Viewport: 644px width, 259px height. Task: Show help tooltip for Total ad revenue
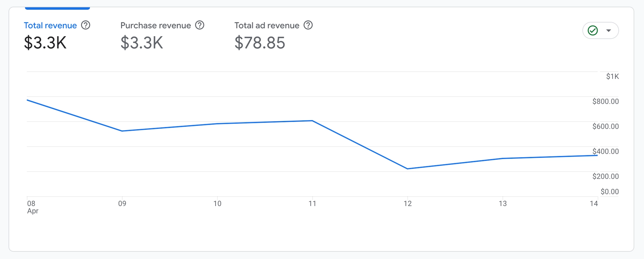coord(308,25)
